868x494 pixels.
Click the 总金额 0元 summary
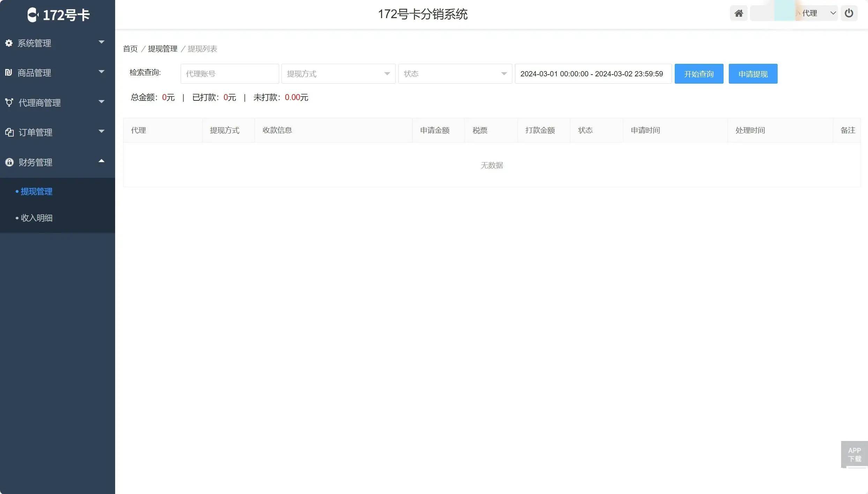(x=152, y=97)
